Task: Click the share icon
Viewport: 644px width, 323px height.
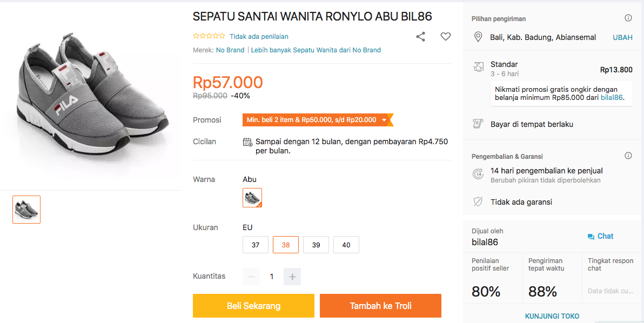Action: (420, 37)
